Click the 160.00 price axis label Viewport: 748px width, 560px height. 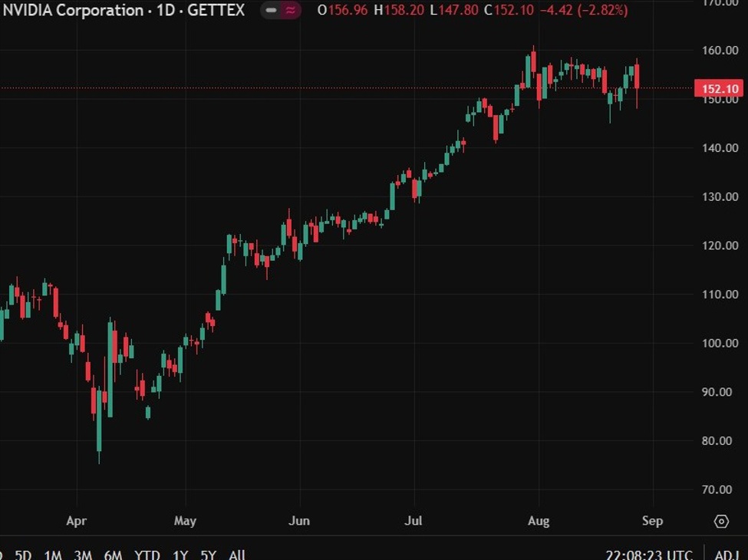(x=721, y=51)
